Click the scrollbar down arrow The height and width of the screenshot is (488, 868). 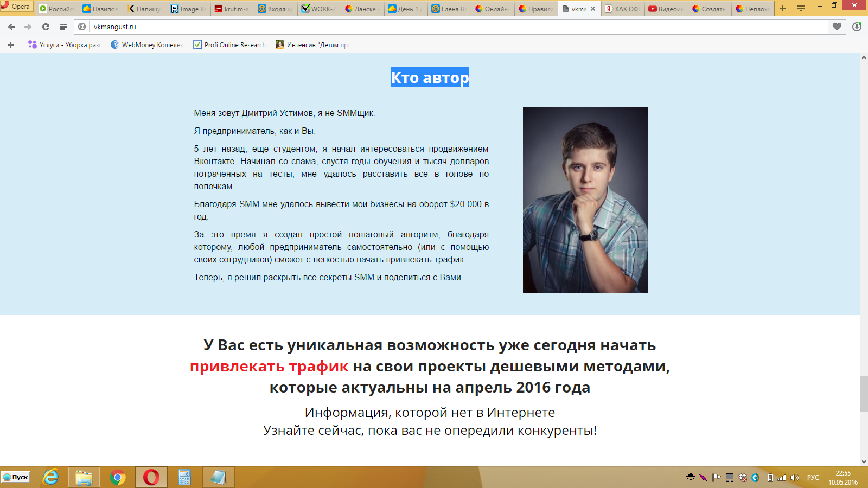click(x=864, y=462)
